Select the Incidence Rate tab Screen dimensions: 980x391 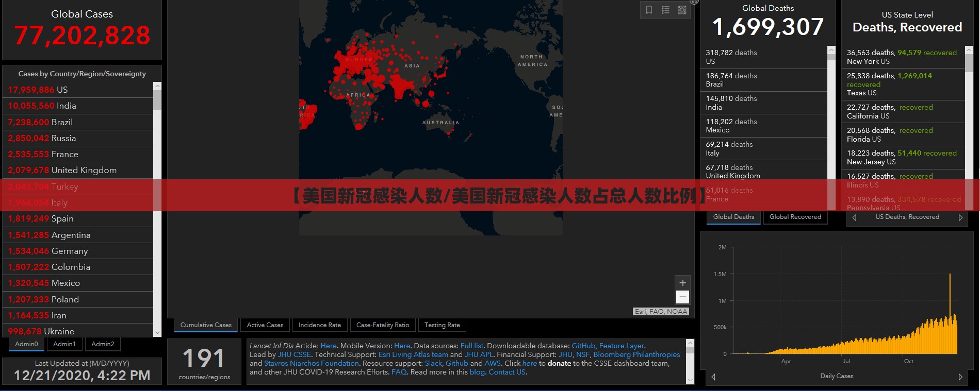pos(320,325)
